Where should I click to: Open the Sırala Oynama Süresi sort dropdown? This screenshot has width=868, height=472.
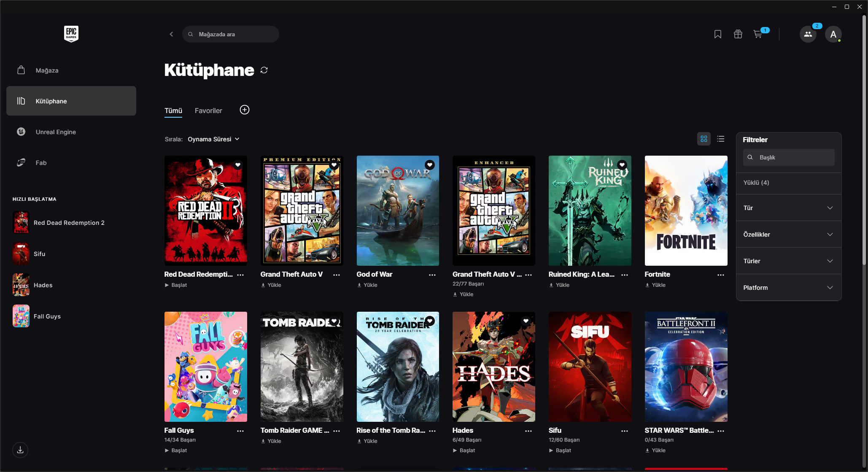213,139
